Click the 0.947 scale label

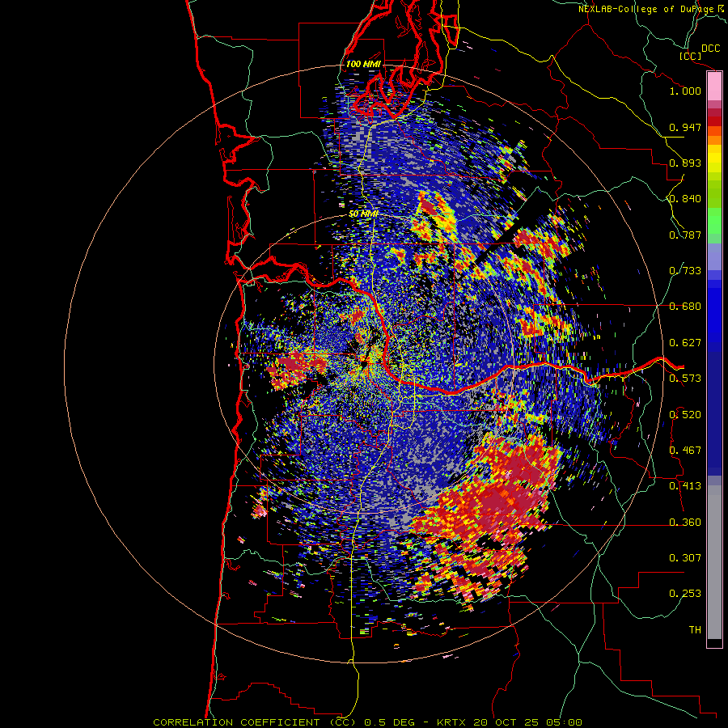tap(685, 127)
